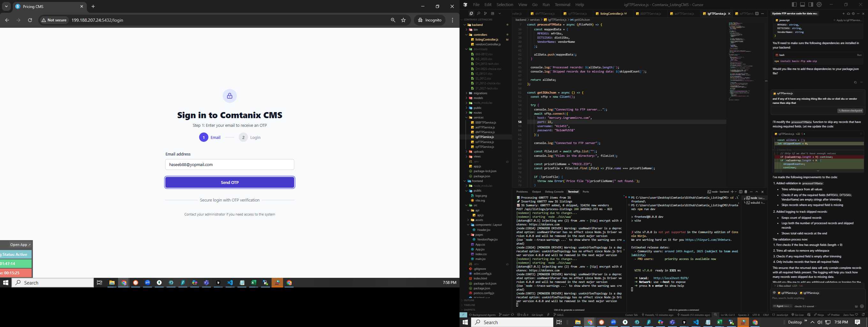This screenshot has height=327, width=868.
Task: Open the Chrome tab search dropdown
Action: [x=6, y=6]
